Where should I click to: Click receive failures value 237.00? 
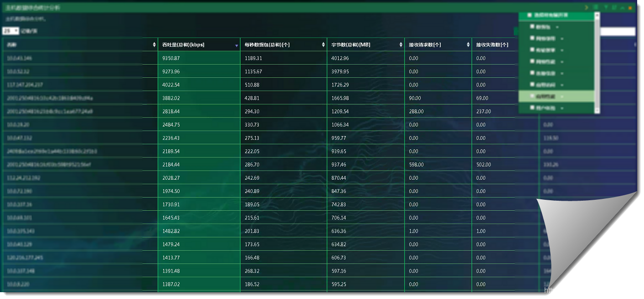[x=484, y=111]
